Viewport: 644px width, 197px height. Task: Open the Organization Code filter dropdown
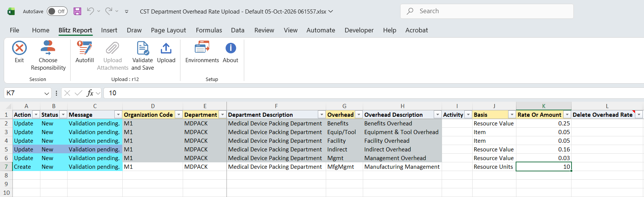point(179,115)
